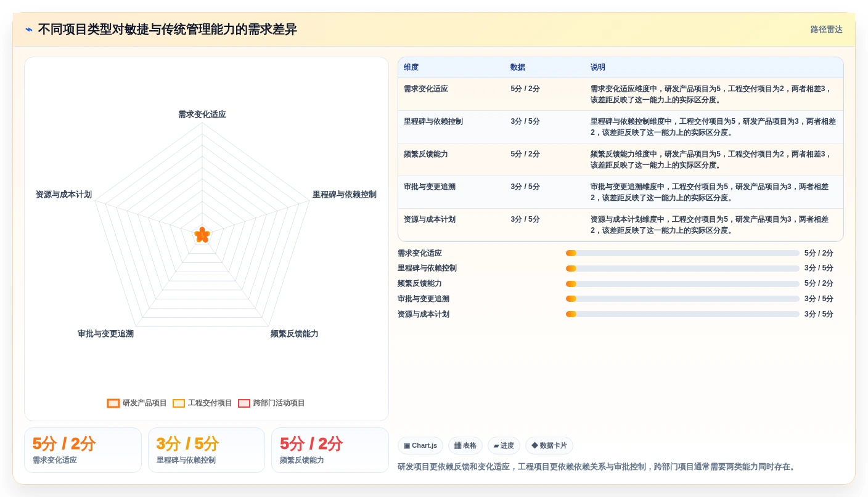
Task: Click the orange data shape at radar center
Action: coord(202,235)
